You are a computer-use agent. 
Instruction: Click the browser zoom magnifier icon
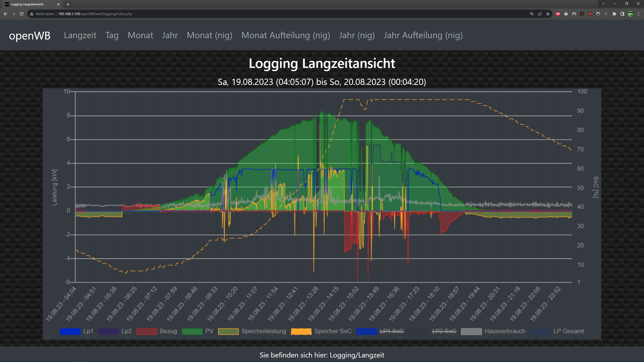coord(532,14)
